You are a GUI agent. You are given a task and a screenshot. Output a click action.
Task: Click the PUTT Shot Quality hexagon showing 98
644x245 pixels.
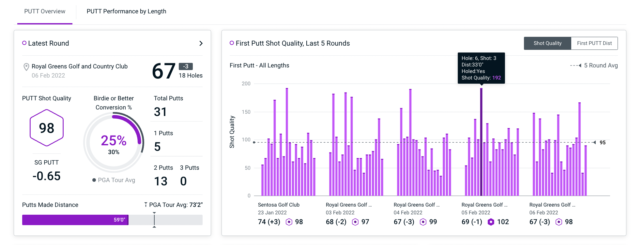(47, 128)
